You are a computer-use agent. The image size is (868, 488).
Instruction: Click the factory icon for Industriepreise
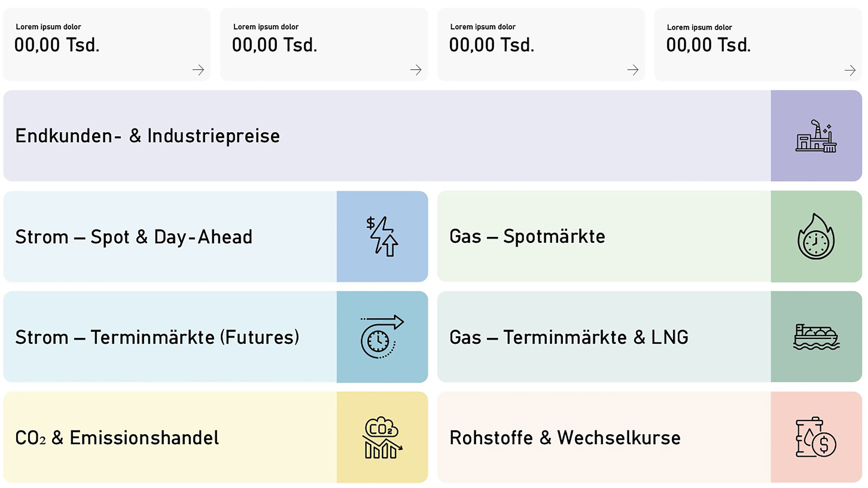tap(816, 136)
